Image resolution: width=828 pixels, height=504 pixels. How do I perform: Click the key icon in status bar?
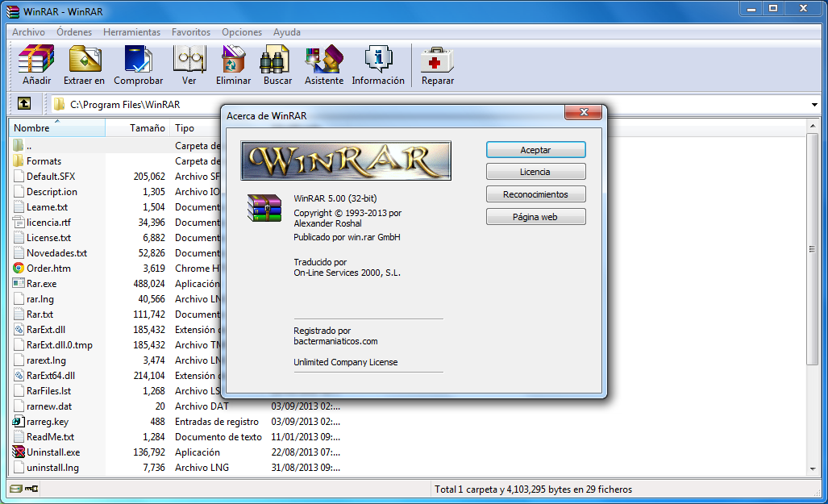(x=31, y=489)
